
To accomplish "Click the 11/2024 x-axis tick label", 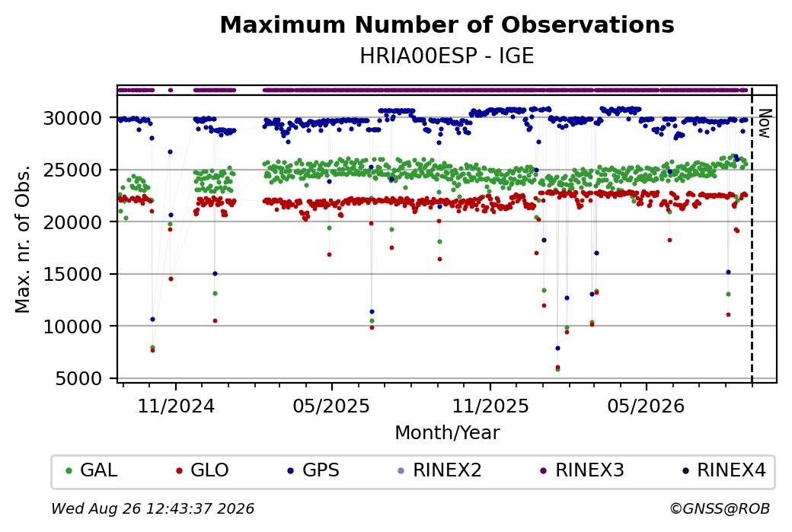I will (176, 406).
